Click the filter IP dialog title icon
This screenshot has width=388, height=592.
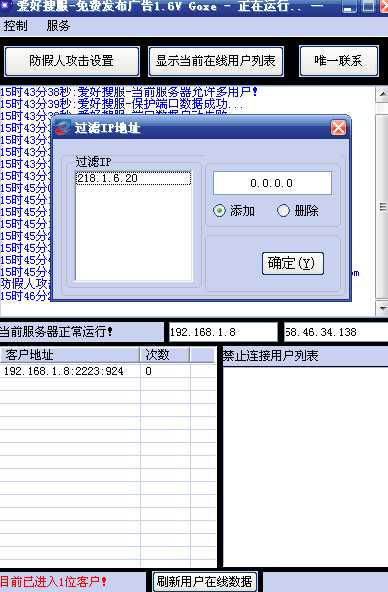click(x=63, y=128)
